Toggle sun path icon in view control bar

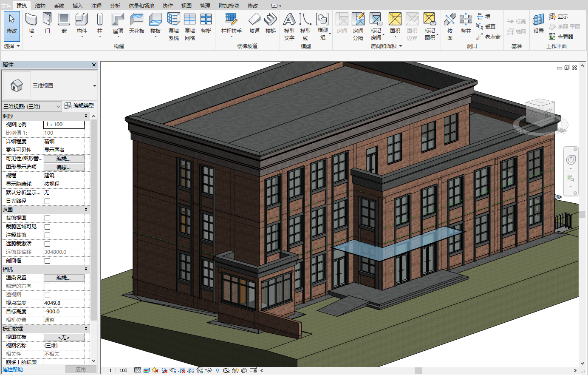155,370
